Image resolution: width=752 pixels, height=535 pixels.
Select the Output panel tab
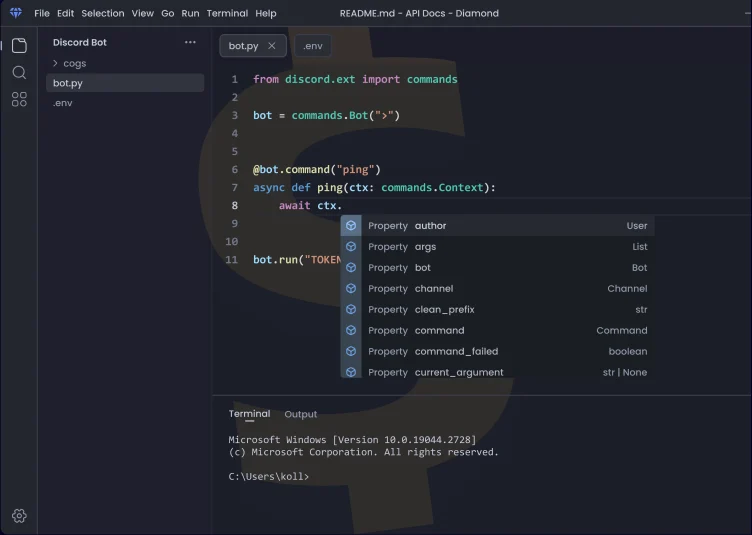301,414
